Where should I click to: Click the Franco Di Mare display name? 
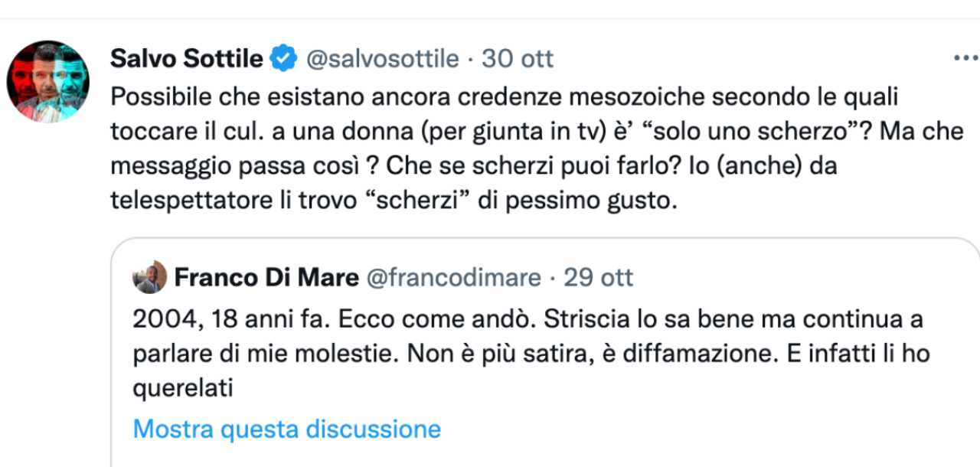[x=266, y=277]
